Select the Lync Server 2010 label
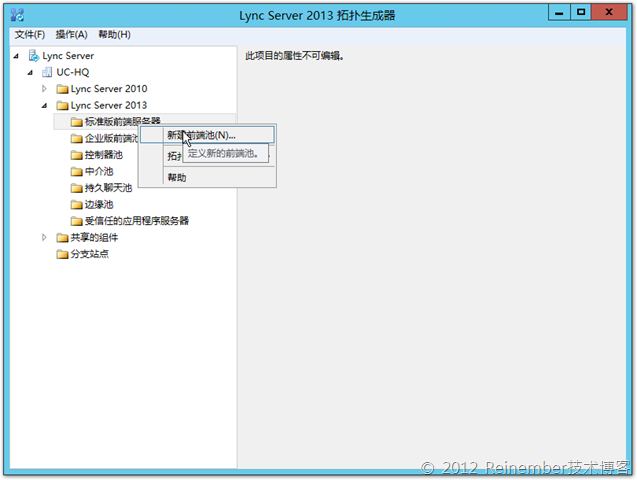Viewport: 637px width, 480px height. [x=108, y=89]
